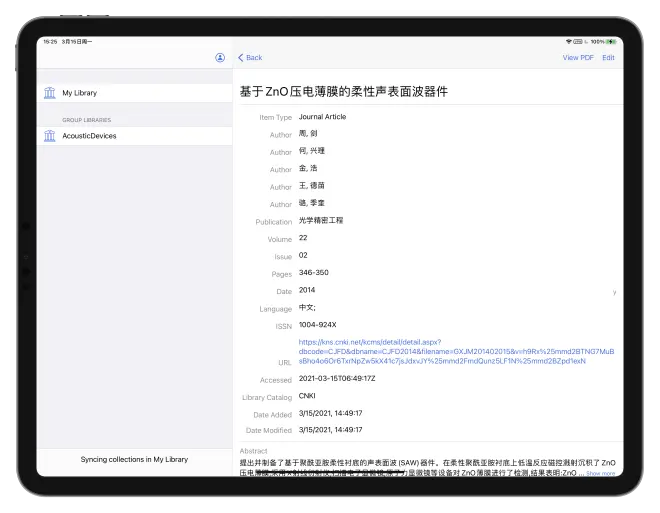Open the user account profile icon
660x513 pixels.
(x=220, y=58)
